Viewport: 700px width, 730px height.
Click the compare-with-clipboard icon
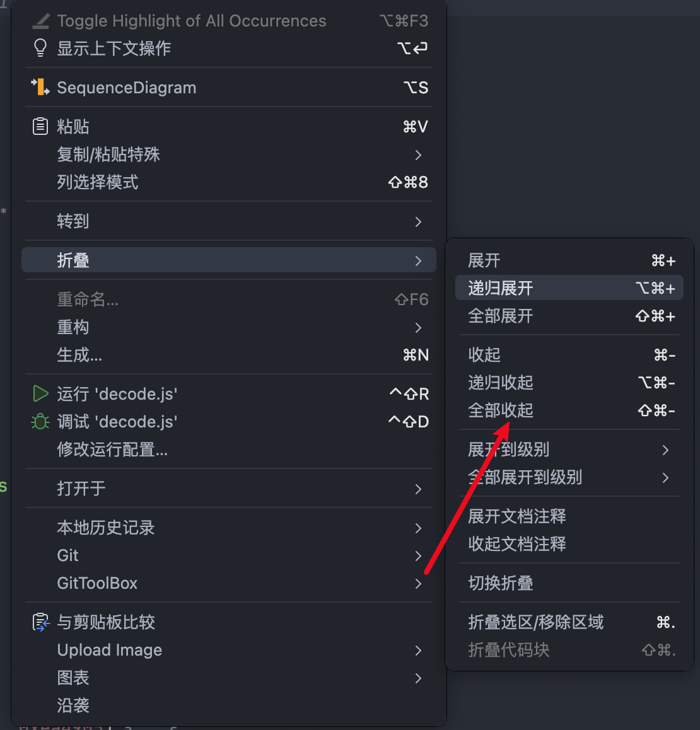(40, 622)
